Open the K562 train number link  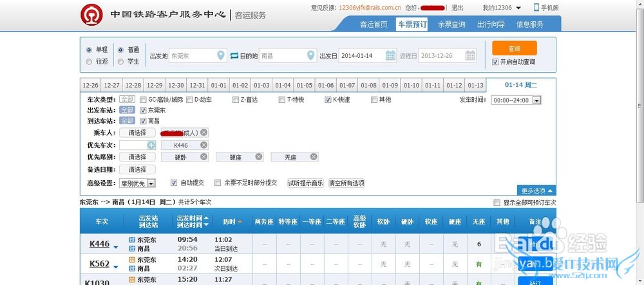pos(99,263)
